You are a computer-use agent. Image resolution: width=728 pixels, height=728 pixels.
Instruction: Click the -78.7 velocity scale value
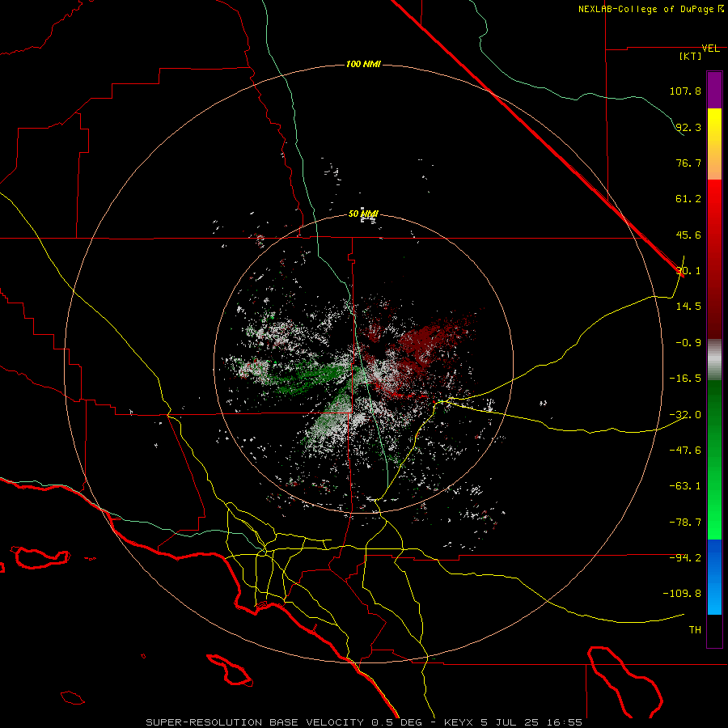(685, 523)
